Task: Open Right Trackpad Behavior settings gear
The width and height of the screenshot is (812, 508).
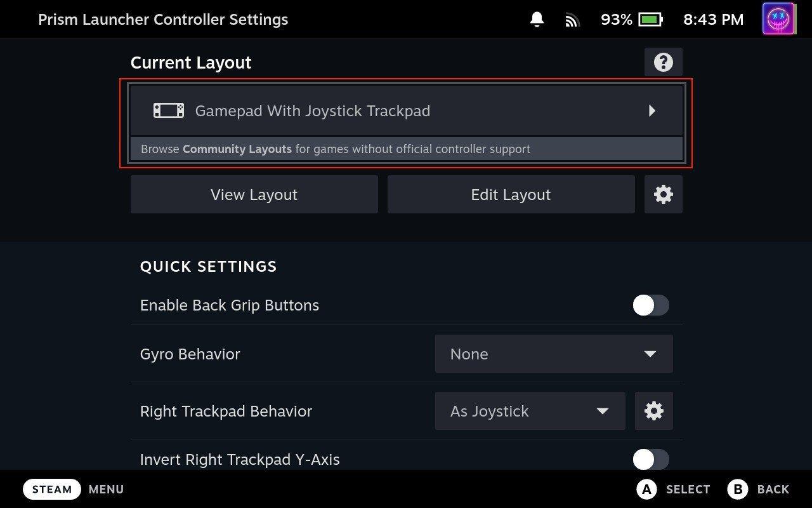Action: tap(654, 411)
